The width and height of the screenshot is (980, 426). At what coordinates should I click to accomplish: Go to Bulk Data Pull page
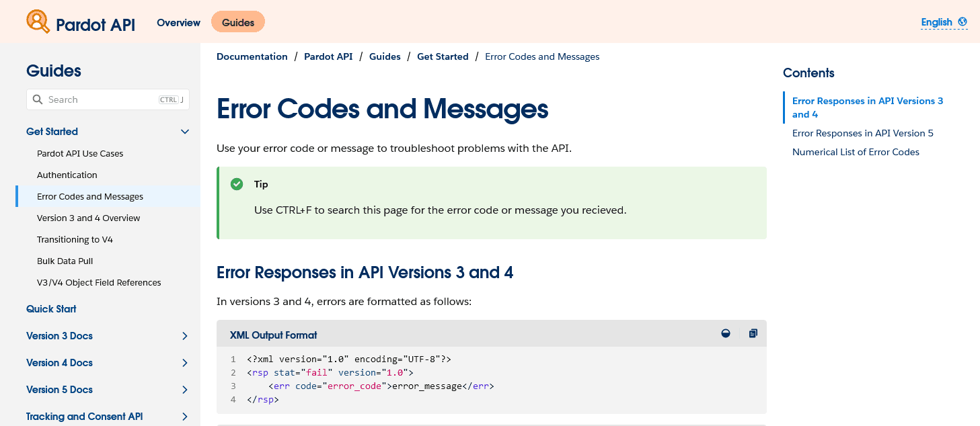tap(65, 261)
